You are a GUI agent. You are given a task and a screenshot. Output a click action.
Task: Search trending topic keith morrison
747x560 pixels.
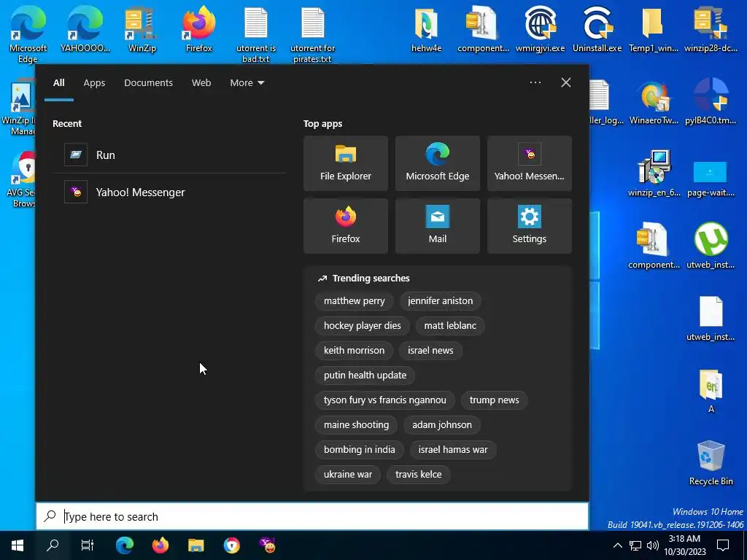tap(354, 351)
